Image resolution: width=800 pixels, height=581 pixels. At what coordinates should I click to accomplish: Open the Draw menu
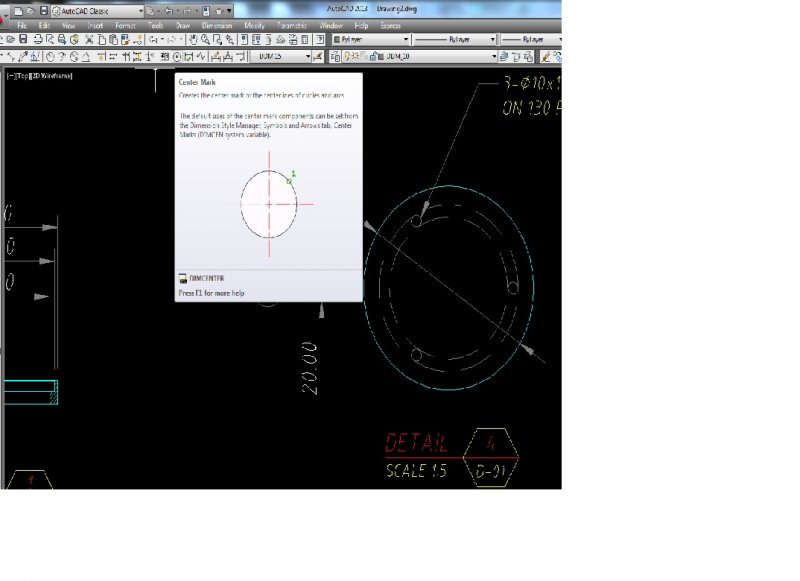pos(183,26)
